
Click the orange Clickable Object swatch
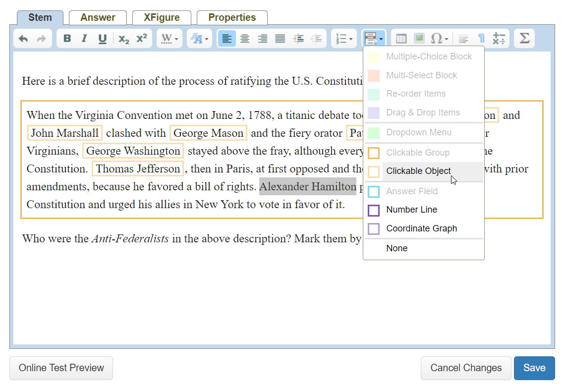pos(374,172)
